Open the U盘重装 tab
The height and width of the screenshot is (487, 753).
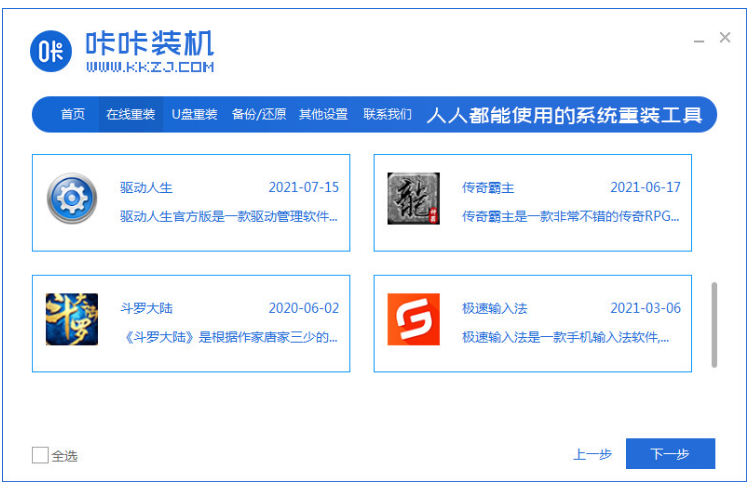[x=194, y=114]
